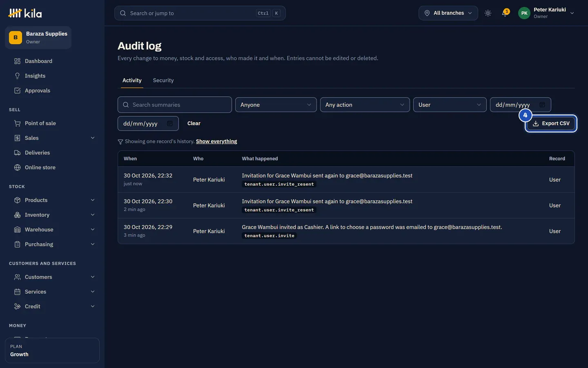This screenshot has height=368, width=588.
Task: Click the Approvals checkmark icon
Action: coord(17,91)
